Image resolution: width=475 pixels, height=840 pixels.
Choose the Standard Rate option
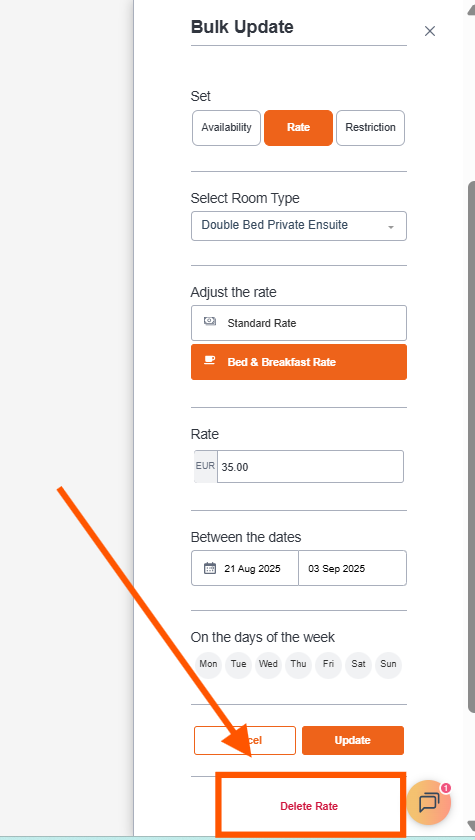coord(299,323)
